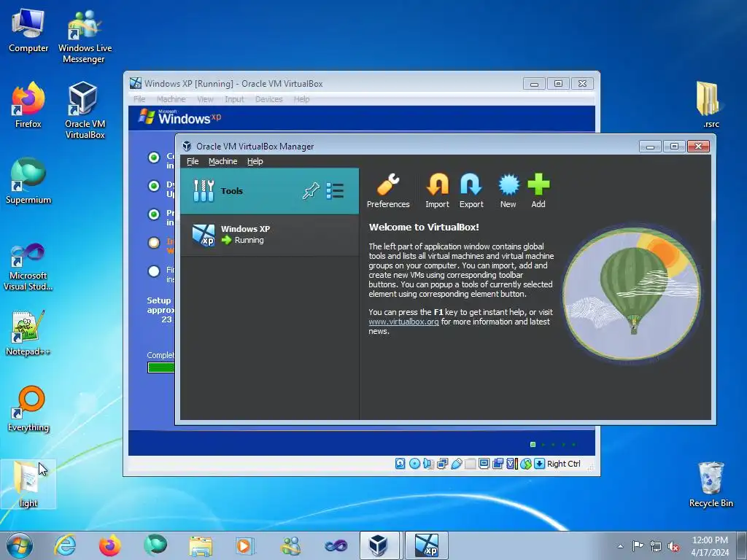Open the Computer desktop icon
747x560 pixels.
[28, 31]
